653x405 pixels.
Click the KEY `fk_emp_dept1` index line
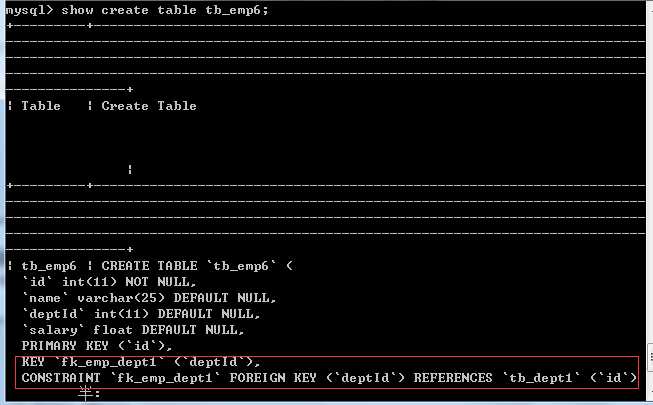140,362
